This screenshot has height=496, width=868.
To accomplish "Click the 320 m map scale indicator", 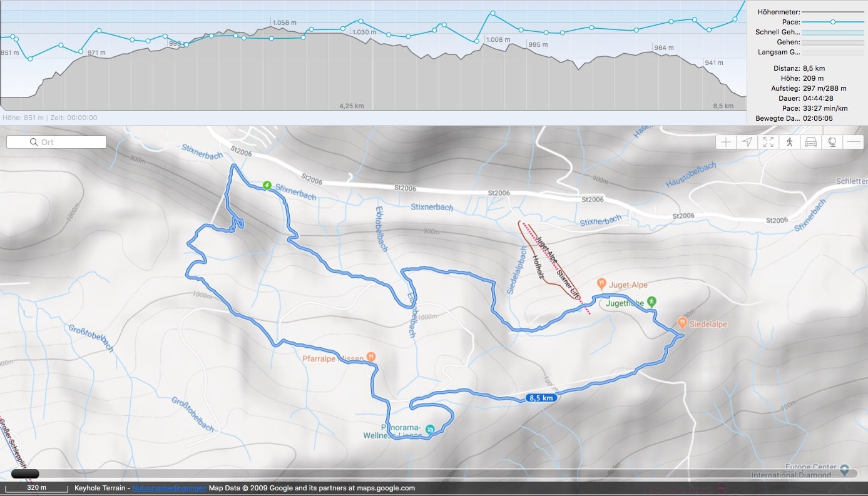I will coord(36,488).
